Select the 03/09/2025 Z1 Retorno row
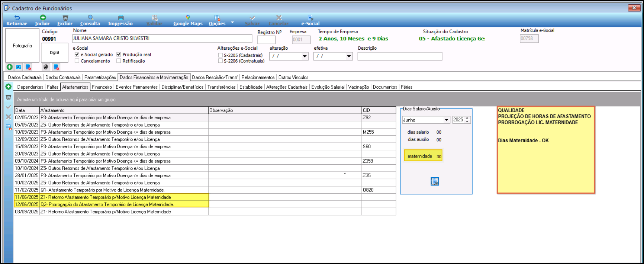The image size is (644, 264). tap(205, 211)
